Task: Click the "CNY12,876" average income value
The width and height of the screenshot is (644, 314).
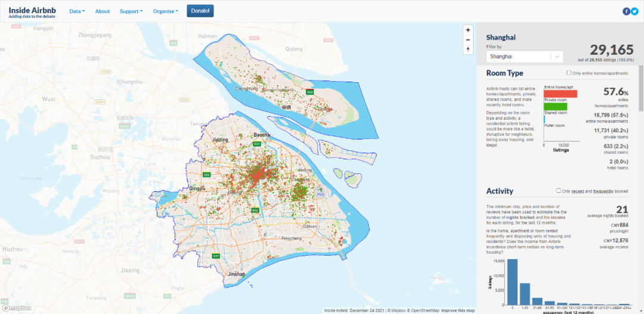Action: click(616, 240)
